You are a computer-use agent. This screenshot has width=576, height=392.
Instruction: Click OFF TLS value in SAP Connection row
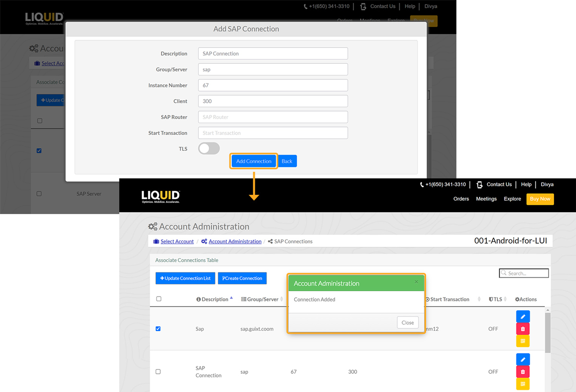click(x=493, y=371)
